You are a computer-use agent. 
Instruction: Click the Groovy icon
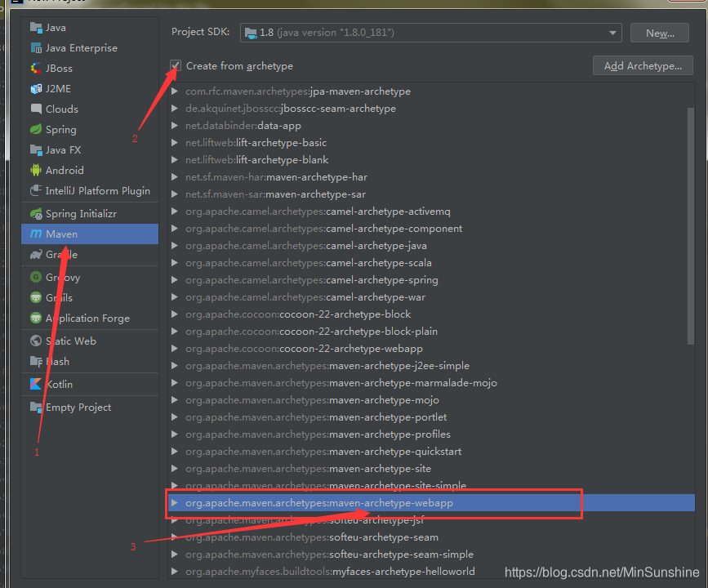coord(36,277)
